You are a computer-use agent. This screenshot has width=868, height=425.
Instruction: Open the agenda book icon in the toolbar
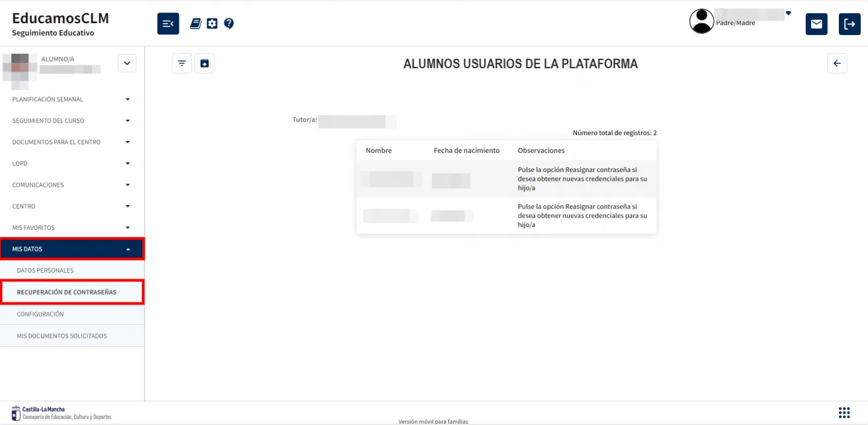pyautogui.click(x=195, y=23)
